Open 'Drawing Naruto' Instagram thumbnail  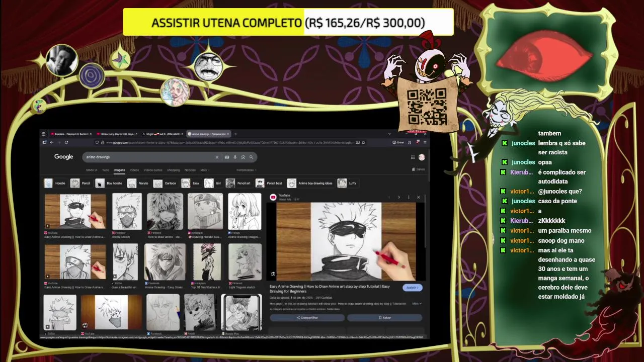(x=205, y=211)
